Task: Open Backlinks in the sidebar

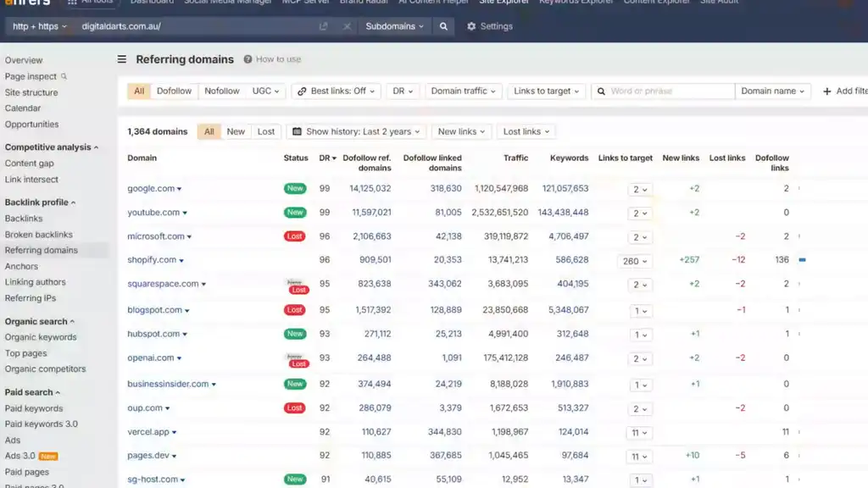Action: pyautogui.click(x=24, y=219)
